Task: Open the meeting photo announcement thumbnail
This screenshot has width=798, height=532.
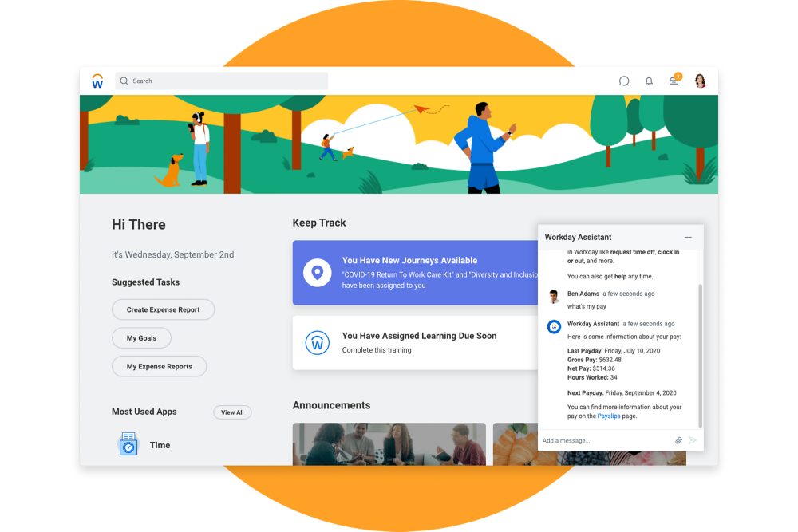Action: 389,444
